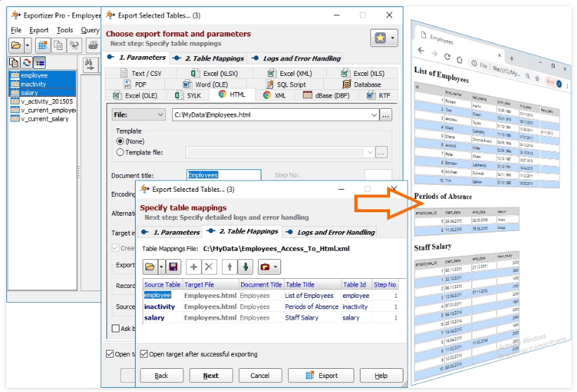The image size is (577, 392).
Task: Choose the SYLK export format
Action: (x=188, y=96)
